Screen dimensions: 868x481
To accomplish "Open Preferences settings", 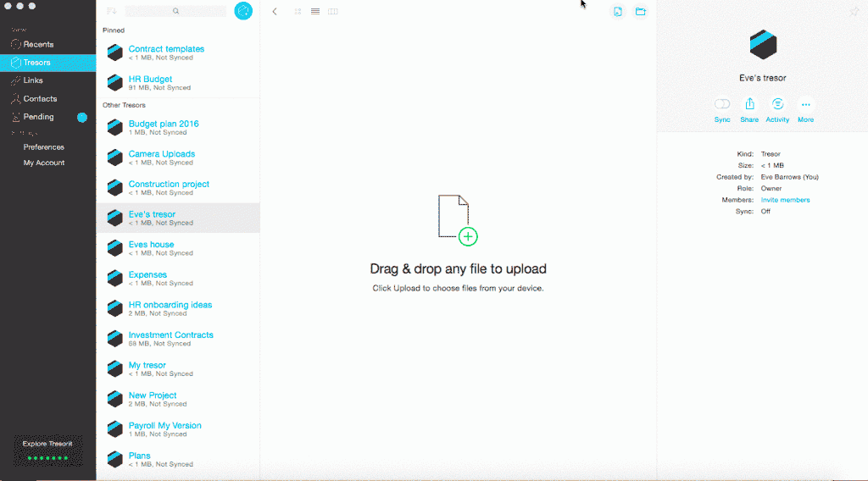I will coord(44,147).
